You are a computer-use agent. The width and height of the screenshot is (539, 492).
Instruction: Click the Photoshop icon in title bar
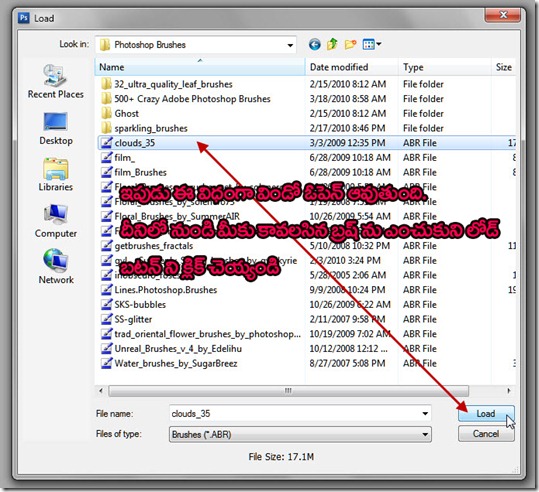click(24, 18)
